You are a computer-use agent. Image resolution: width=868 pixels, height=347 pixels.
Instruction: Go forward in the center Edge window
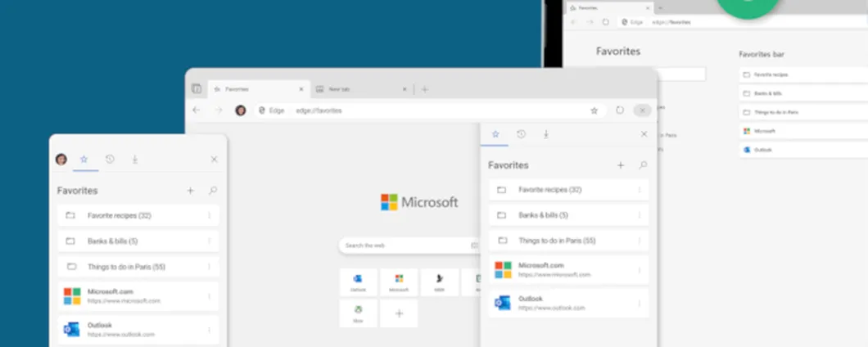(x=218, y=110)
